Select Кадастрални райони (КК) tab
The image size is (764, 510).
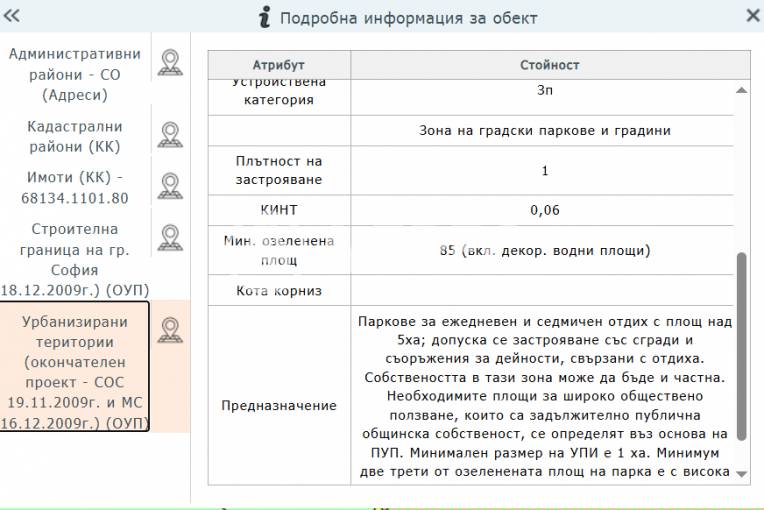75,136
